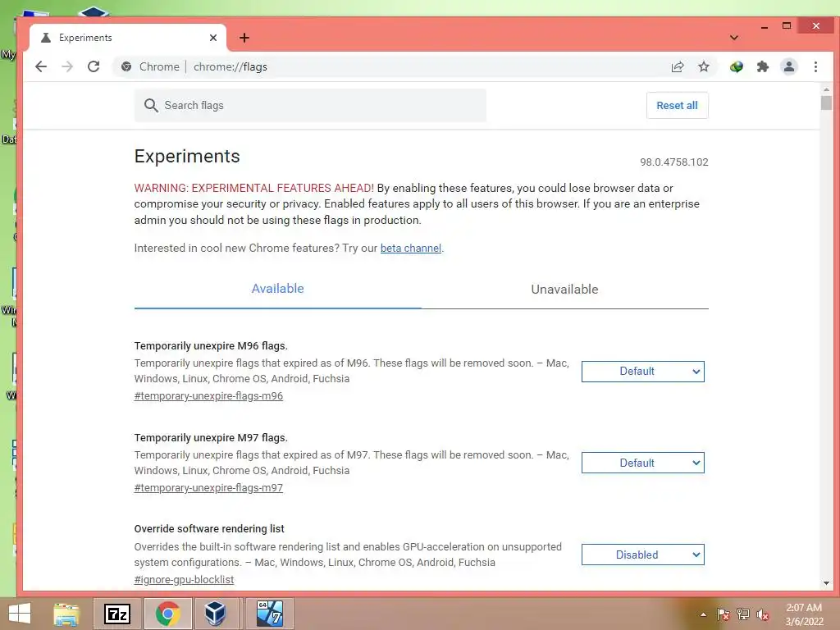
Task: Switch to the Available tab
Action: point(277,289)
